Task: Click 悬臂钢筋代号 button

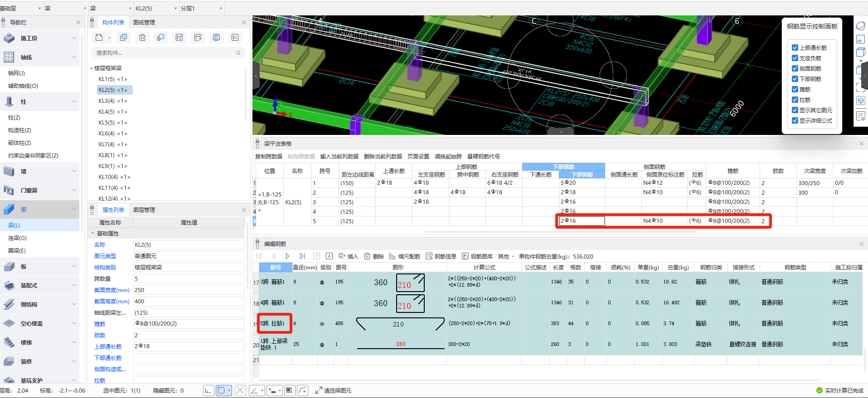Action: click(x=483, y=156)
